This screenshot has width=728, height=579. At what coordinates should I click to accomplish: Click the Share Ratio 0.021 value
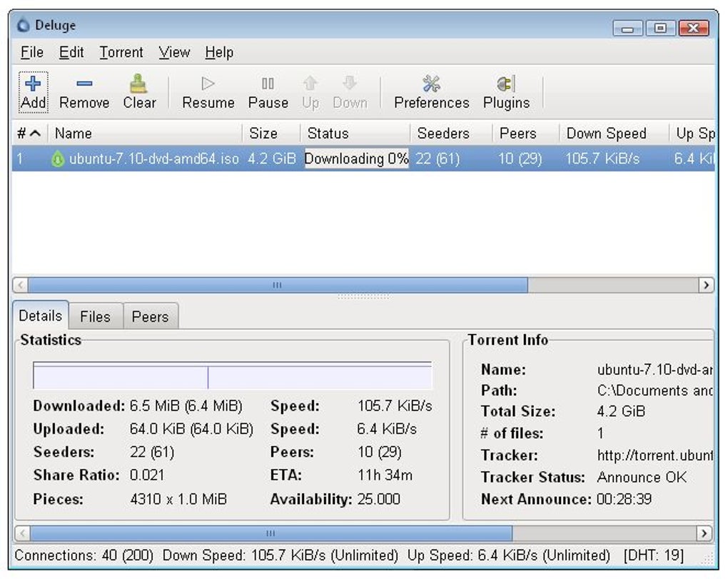pos(147,475)
